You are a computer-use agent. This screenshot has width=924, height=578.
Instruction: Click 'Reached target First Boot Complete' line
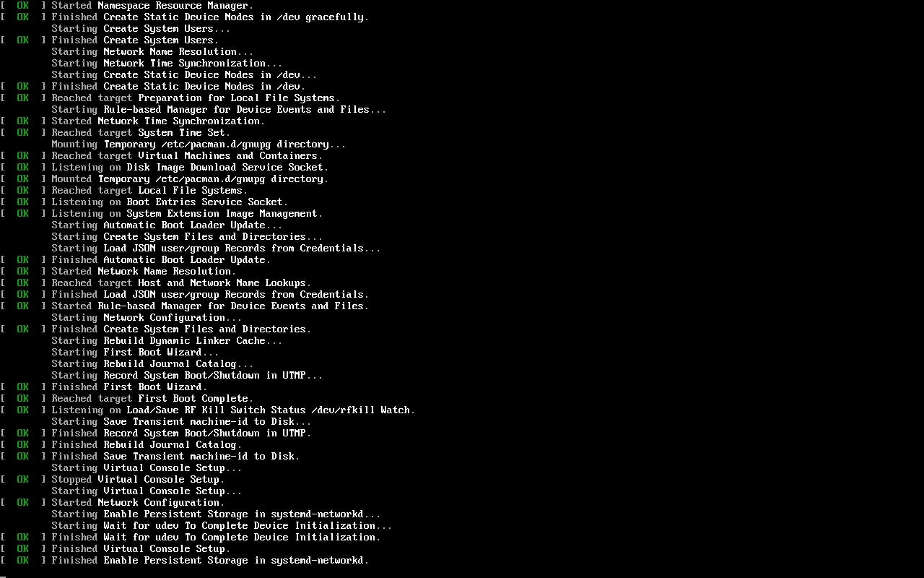point(127,398)
